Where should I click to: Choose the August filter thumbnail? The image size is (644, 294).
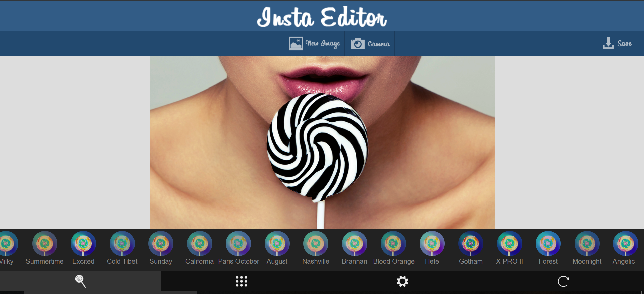pos(277,244)
